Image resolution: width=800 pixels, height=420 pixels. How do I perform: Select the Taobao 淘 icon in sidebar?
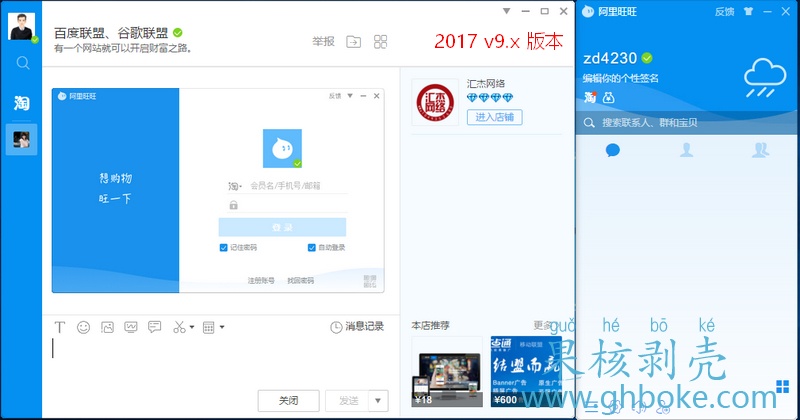point(21,103)
